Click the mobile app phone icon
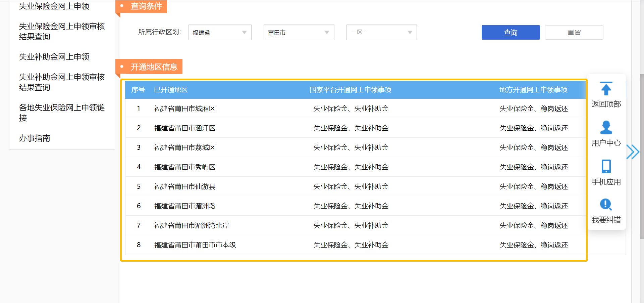644x303 pixels. tap(606, 167)
